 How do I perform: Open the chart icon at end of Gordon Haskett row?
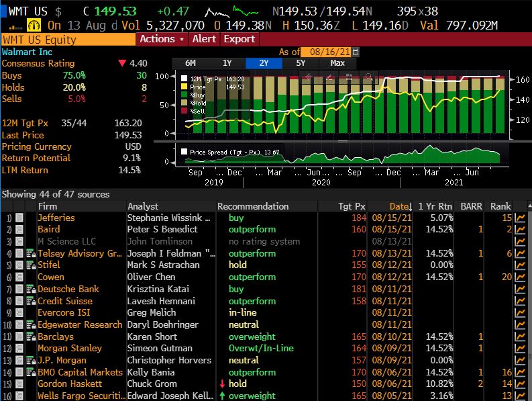pos(520,384)
